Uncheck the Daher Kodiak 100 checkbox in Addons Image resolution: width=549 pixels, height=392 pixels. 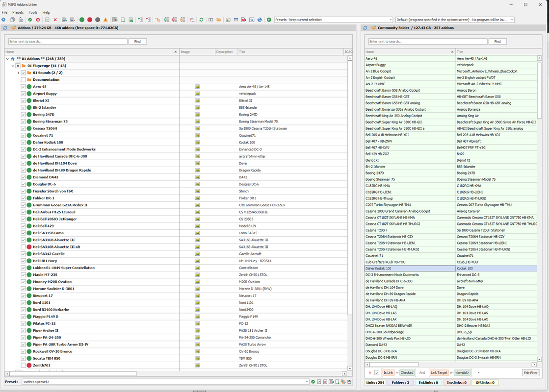pos(24,142)
